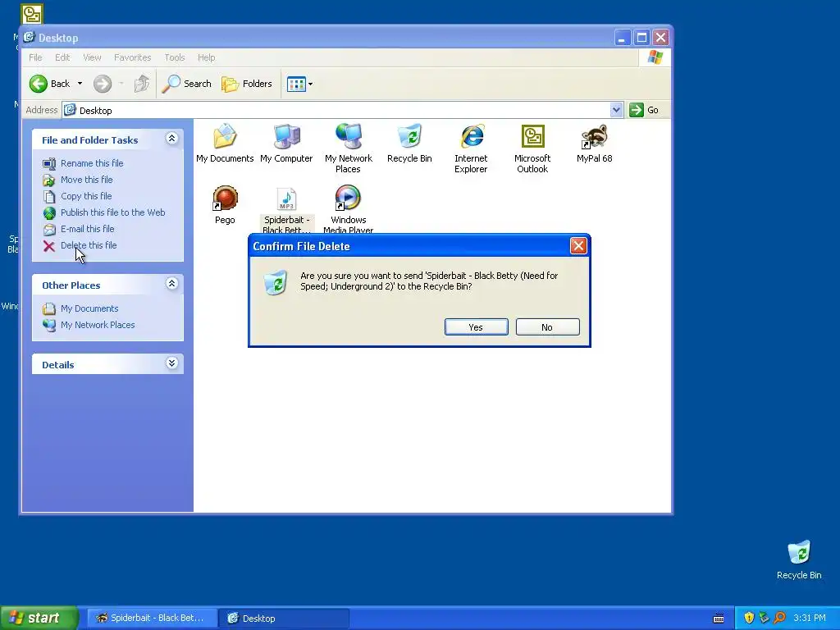The image size is (840, 630).
Task: Minimize the Desktop Explorer window
Action: click(622, 38)
